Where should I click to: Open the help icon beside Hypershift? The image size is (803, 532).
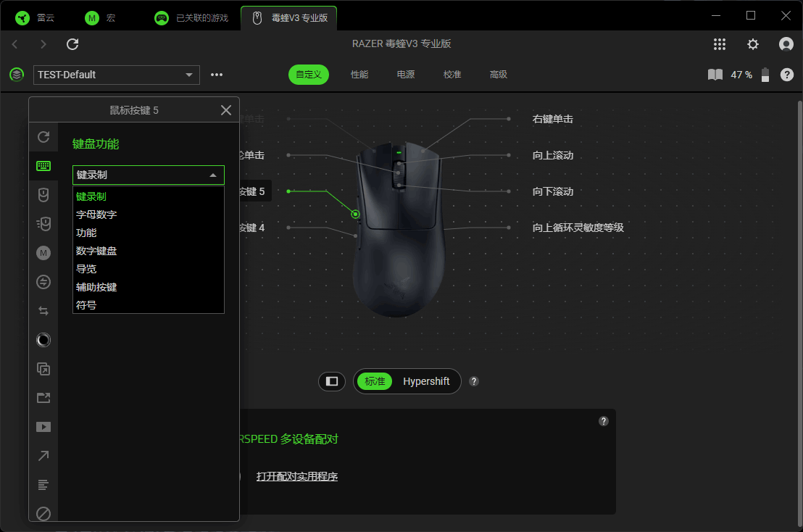coord(474,381)
